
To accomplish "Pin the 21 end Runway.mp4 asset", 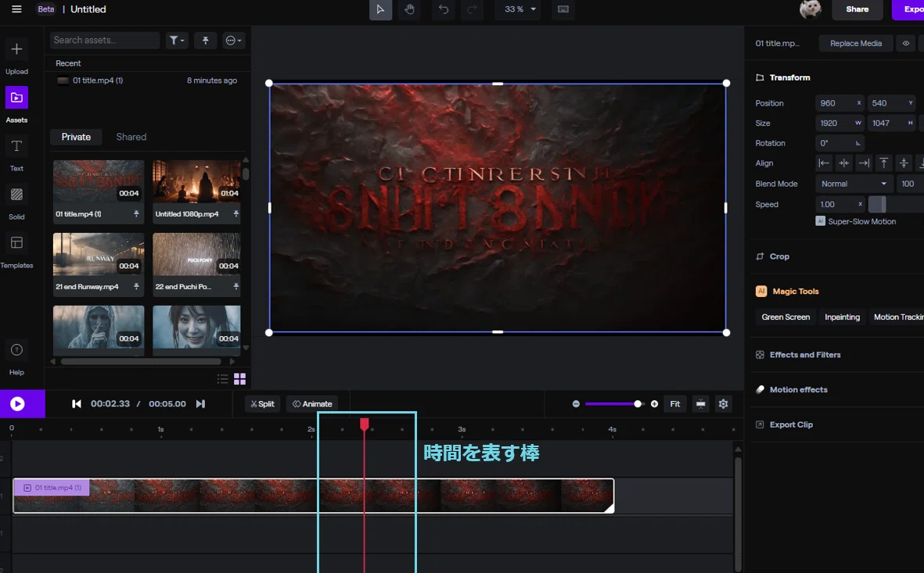I will pyautogui.click(x=136, y=286).
